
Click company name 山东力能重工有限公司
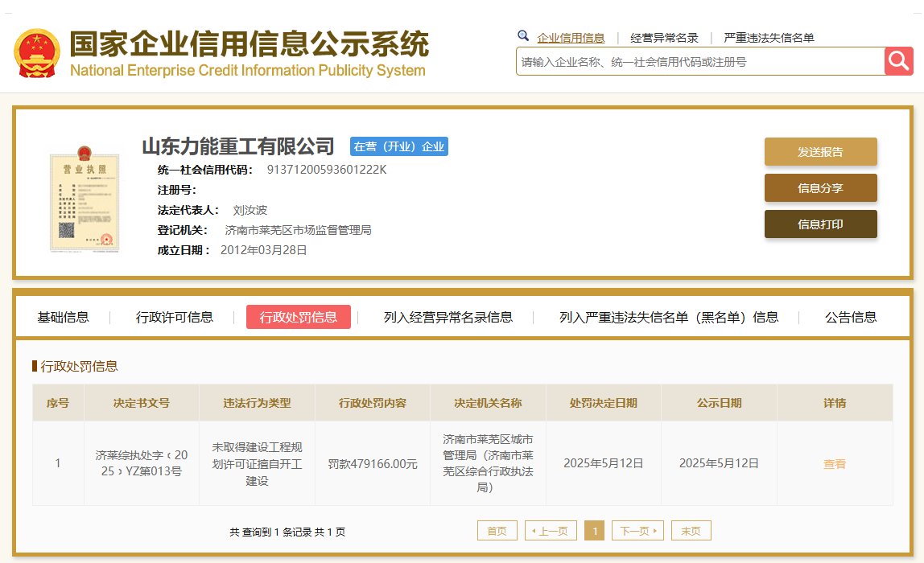tap(238, 146)
